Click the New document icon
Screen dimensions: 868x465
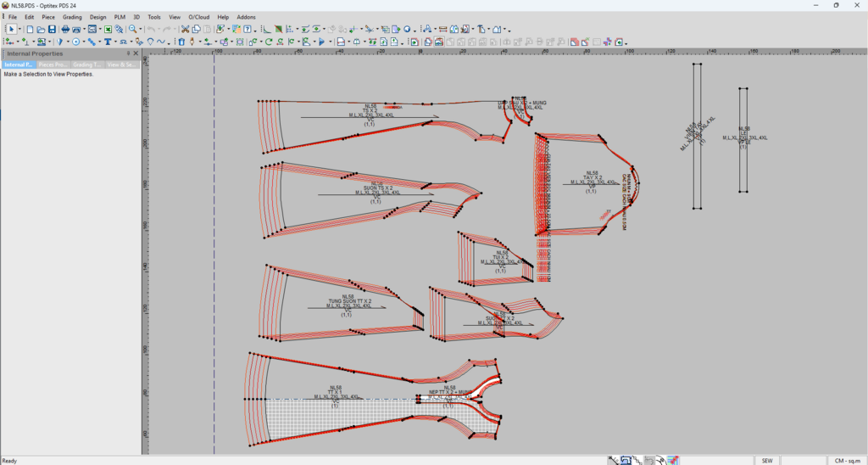point(30,29)
